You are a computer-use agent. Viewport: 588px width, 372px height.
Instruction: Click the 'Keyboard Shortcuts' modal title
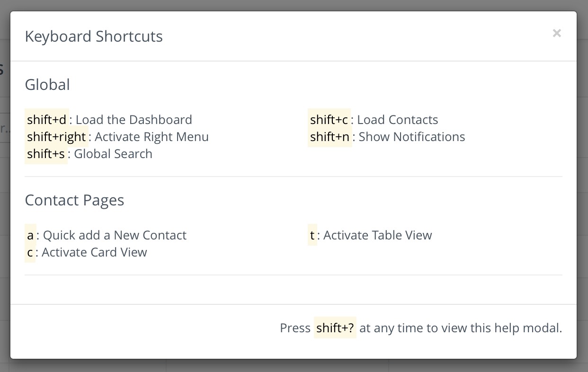(x=93, y=36)
